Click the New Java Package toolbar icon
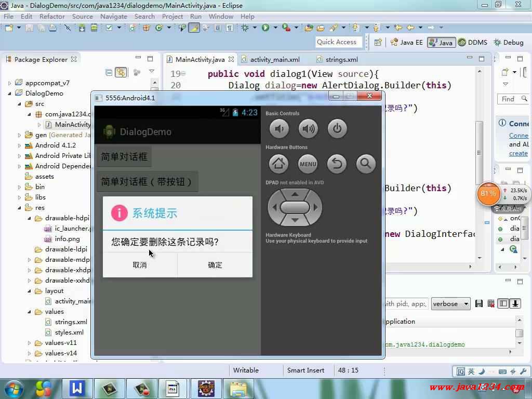 (146, 28)
